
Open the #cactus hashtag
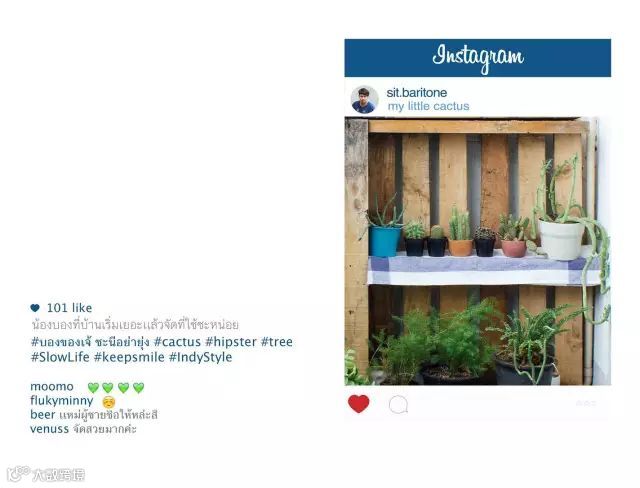click(177, 342)
